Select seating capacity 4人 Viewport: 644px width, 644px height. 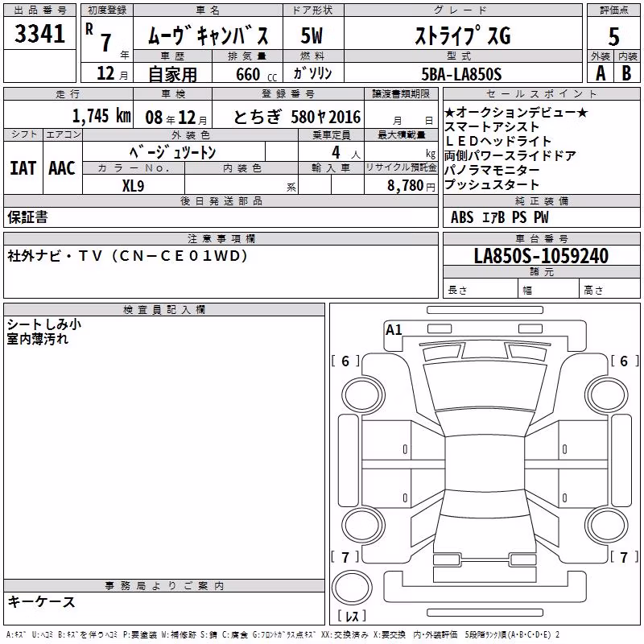[x=345, y=153]
